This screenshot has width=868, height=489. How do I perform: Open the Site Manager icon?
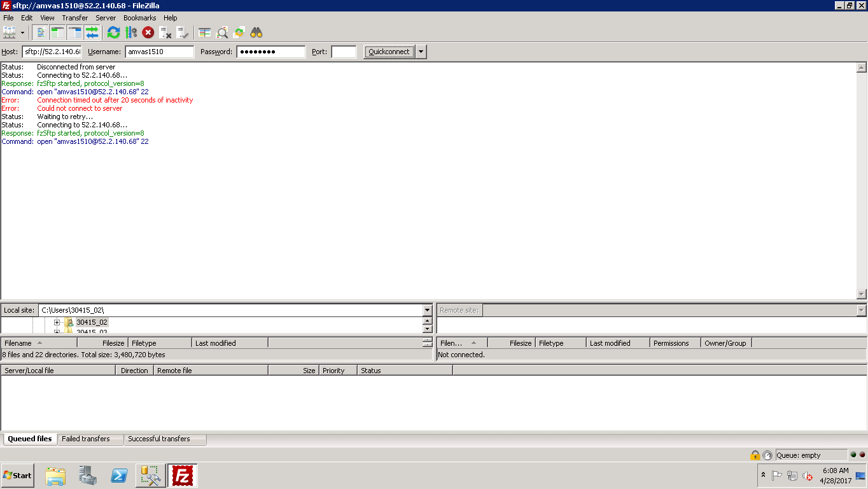tap(10, 32)
